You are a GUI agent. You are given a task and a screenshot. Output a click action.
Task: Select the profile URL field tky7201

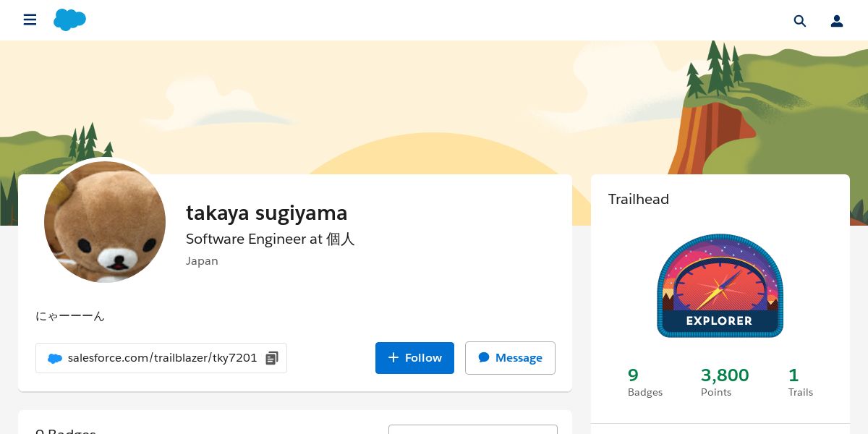pyautogui.click(x=161, y=358)
